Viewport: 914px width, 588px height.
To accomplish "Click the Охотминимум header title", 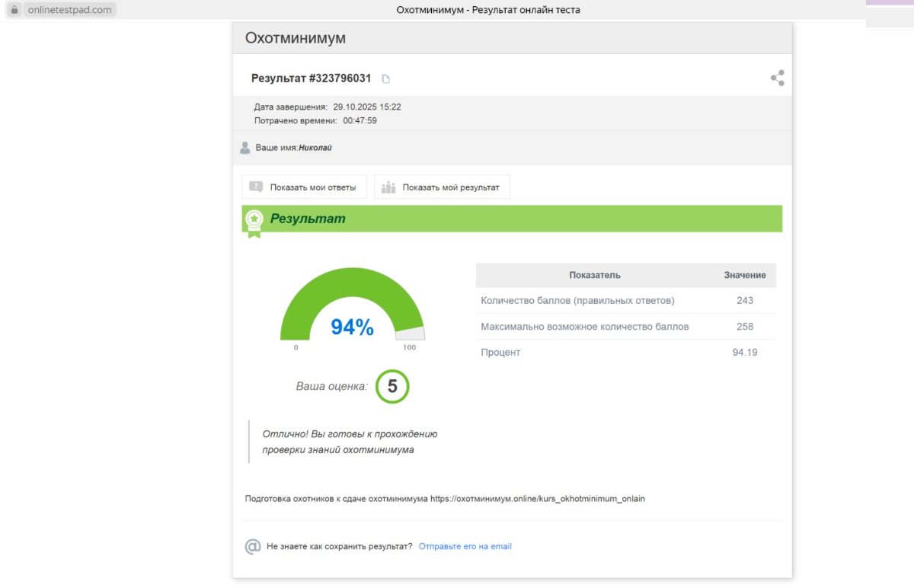I will coord(295,38).
